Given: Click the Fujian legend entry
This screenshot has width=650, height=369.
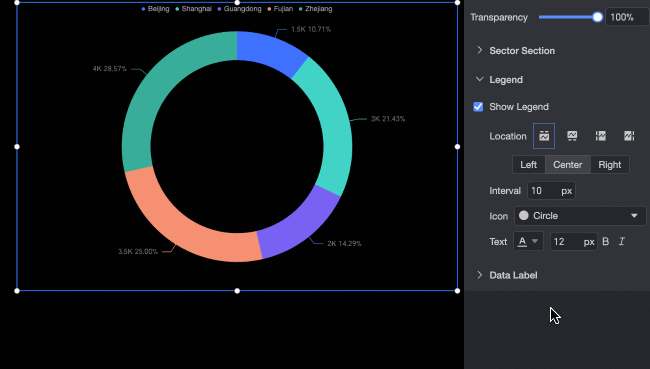Looking at the screenshot, I should pos(280,9).
